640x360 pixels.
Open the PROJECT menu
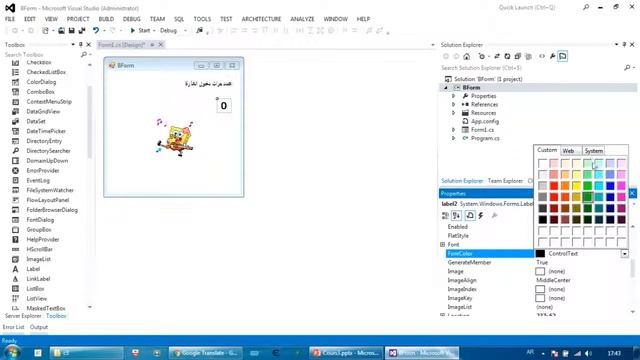(x=78, y=19)
